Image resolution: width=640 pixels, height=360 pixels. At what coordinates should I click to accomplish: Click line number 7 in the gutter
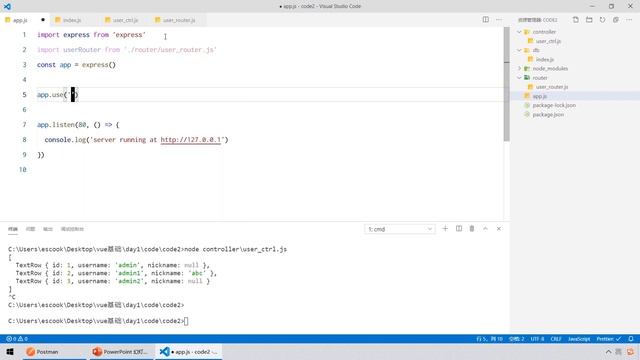pos(24,124)
